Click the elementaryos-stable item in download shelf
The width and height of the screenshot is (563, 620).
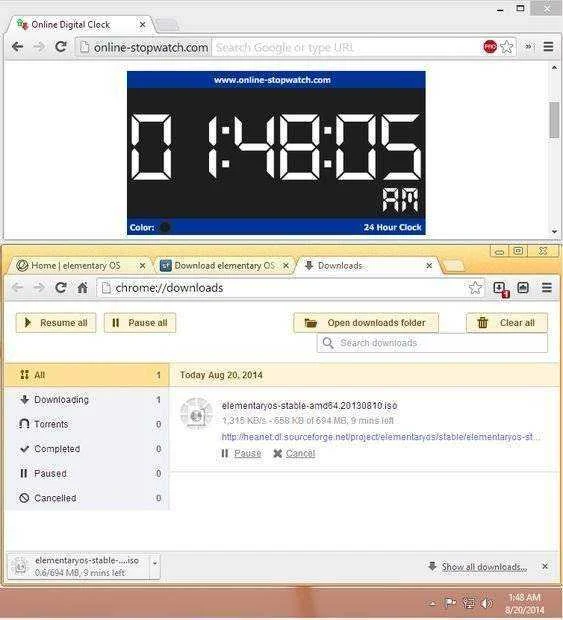click(79, 567)
